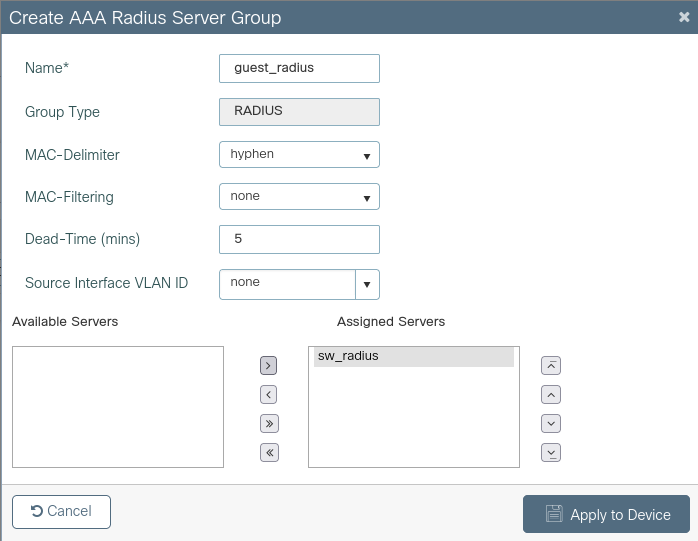Click the move-left single arrow button
This screenshot has width=698, height=541.
tap(268, 395)
